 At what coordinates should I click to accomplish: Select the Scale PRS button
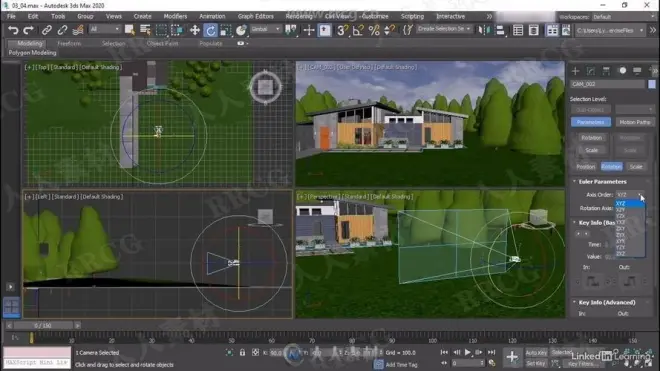[x=636, y=167]
